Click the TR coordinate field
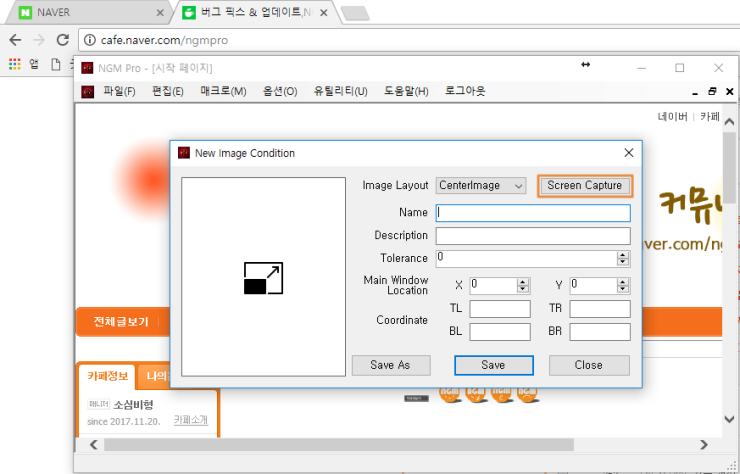This screenshot has height=474, width=740. tap(600, 309)
